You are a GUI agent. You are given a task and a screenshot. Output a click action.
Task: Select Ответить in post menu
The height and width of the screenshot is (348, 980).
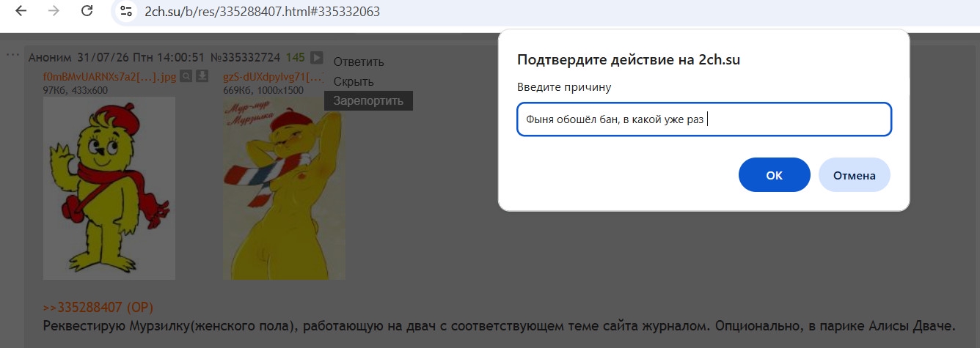tap(359, 62)
